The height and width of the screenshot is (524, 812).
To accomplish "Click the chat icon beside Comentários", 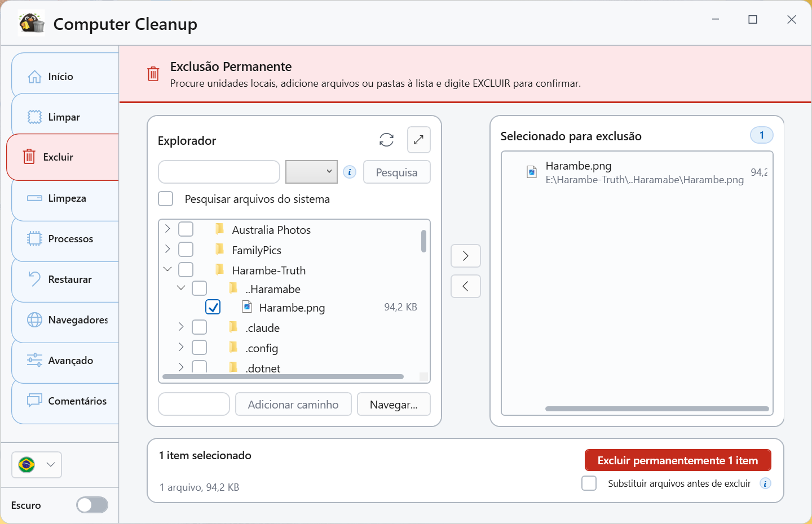I will (34, 401).
